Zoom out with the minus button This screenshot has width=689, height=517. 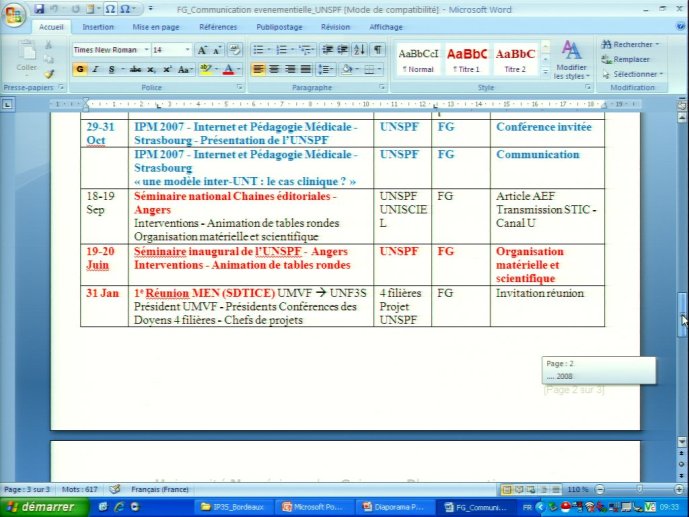[600, 489]
